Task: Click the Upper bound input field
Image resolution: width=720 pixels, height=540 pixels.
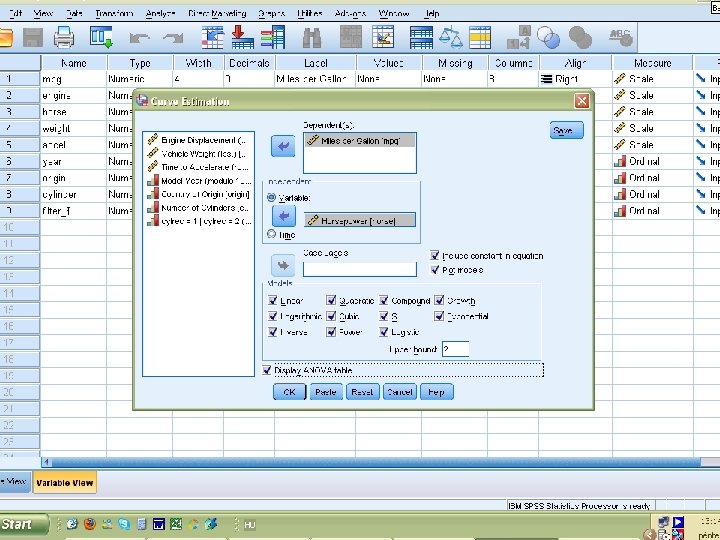Action: tap(455, 349)
